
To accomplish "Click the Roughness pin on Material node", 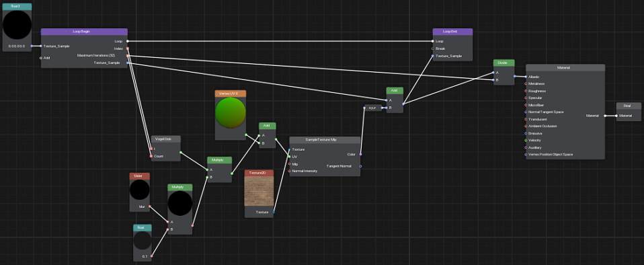I will (x=526, y=91).
